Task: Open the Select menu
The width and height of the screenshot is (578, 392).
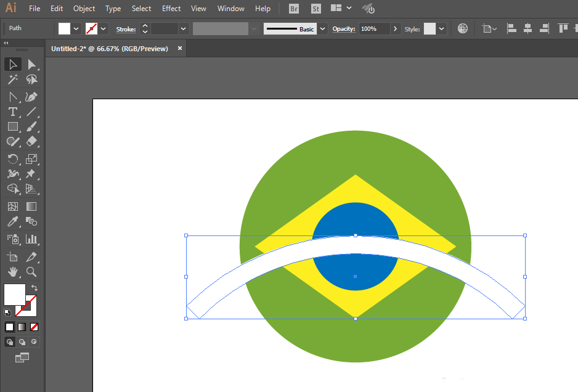Action: click(x=141, y=9)
